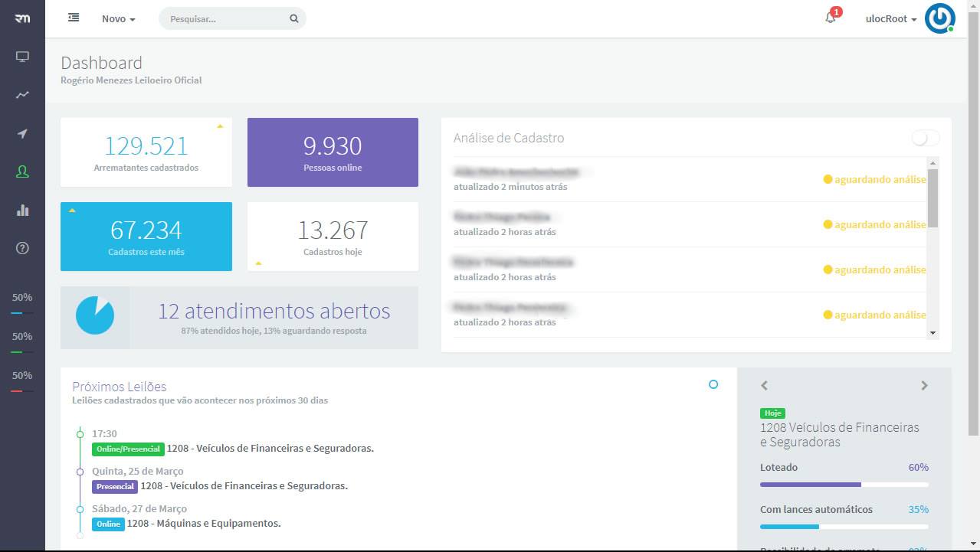The height and width of the screenshot is (552, 980).
Task: Toggle the Análise de Cadastro switch
Action: pyautogui.click(x=925, y=138)
